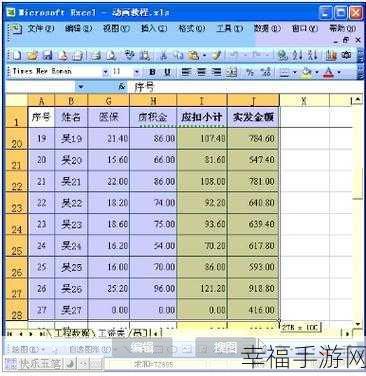
Task: Click the Format Painter brush icon
Action: coord(217,55)
